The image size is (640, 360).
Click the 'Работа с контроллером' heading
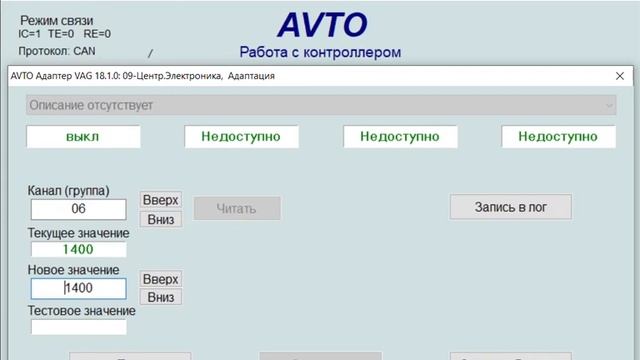(x=320, y=52)
